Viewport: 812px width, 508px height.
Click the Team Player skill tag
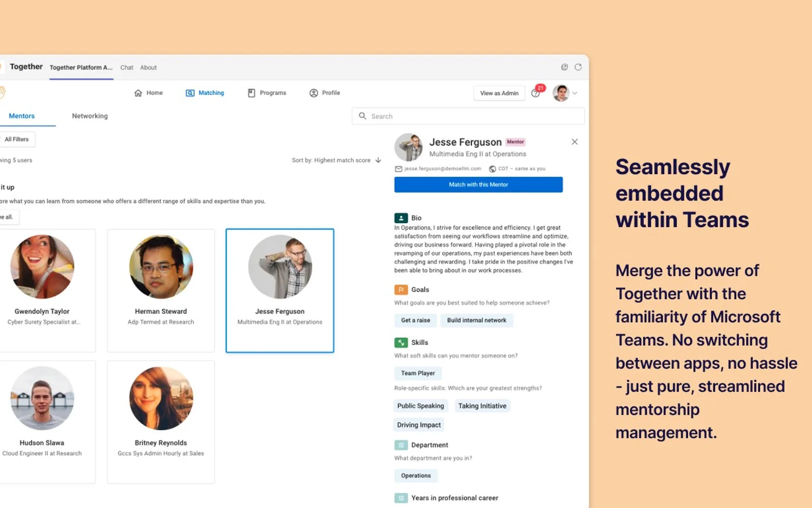(418, 373)
